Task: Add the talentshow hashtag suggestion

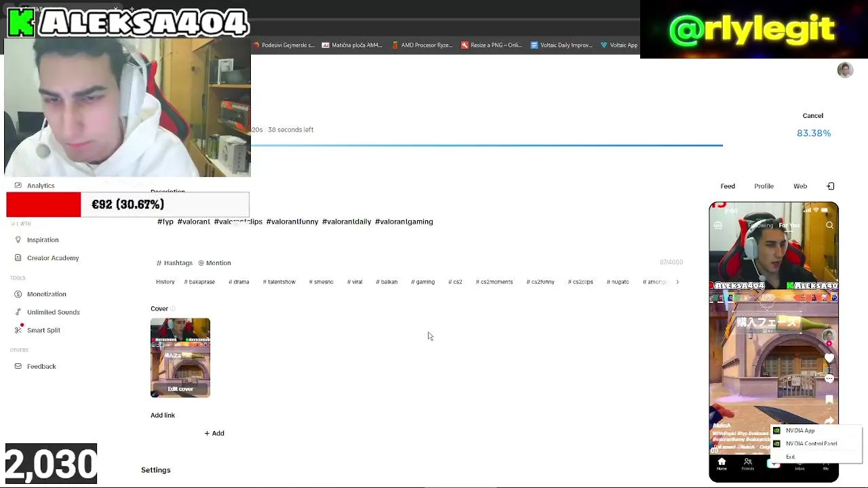Action: (x=279, y=282)
